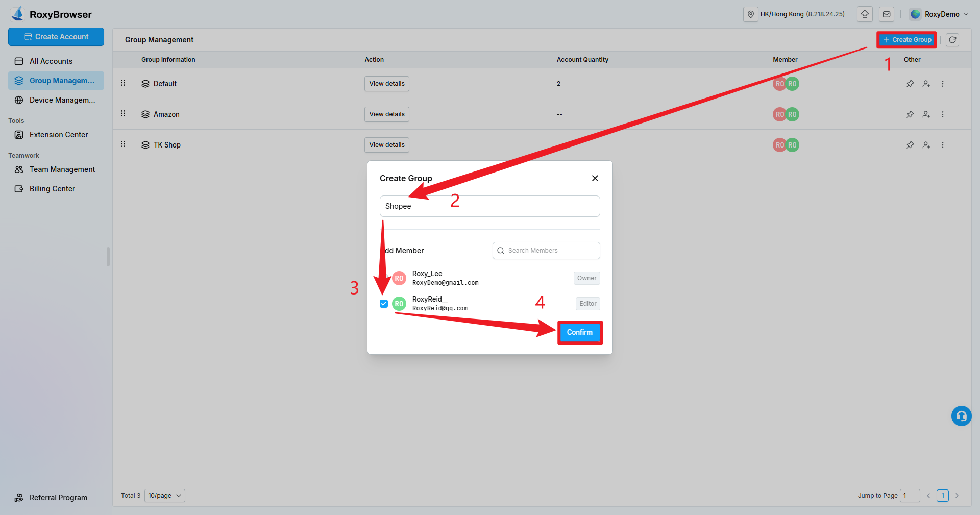
Task: Click the Total 3 label
Action: [131, 496]
